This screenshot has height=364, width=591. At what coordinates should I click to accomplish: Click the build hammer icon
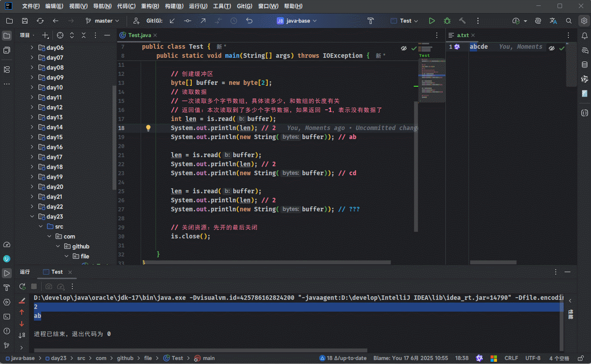point(462,21)
